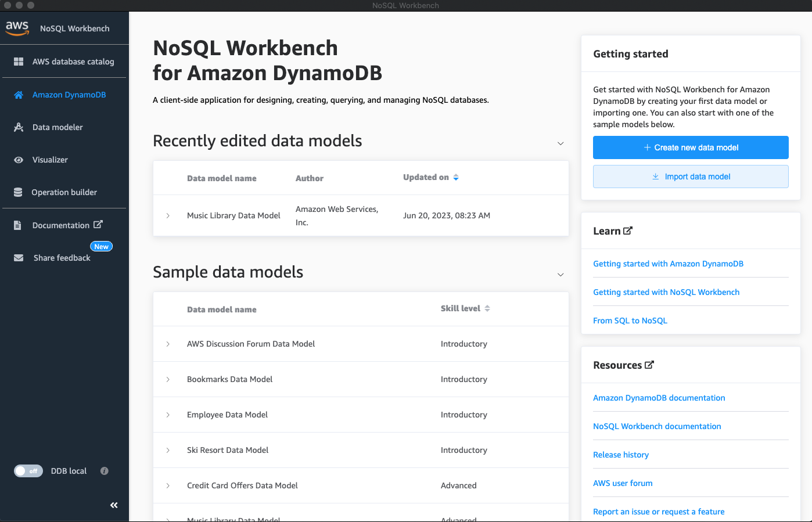Open Share feedback in sidebar
The width and height of the screenshot is (812, 522).
point(64,258)
